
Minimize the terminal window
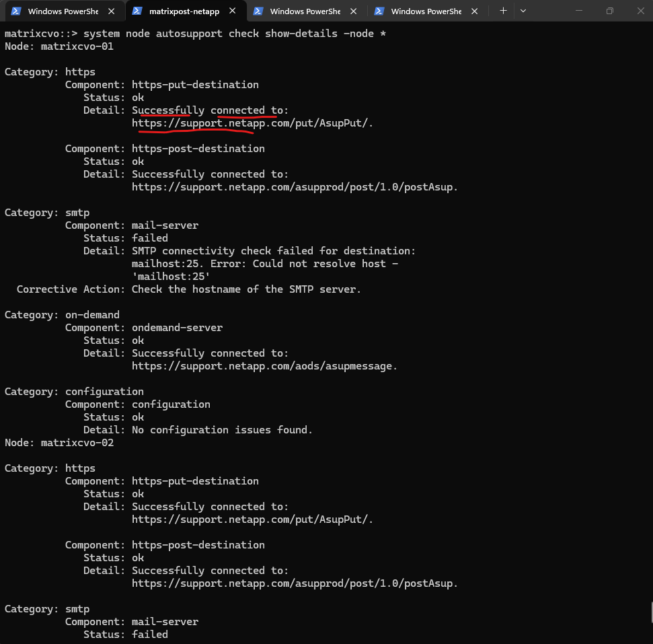click(x=578, y=11)
